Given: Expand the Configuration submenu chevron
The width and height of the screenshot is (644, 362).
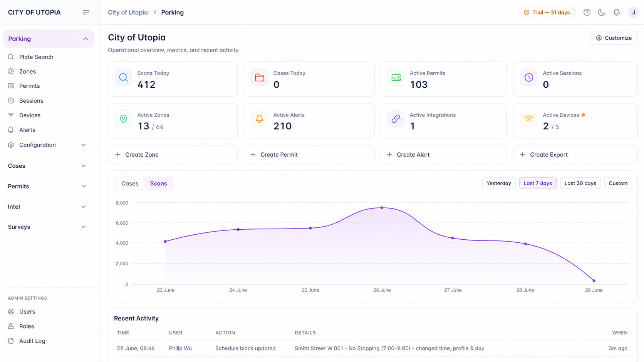Looking at the screenshot, I should [84, 145].
